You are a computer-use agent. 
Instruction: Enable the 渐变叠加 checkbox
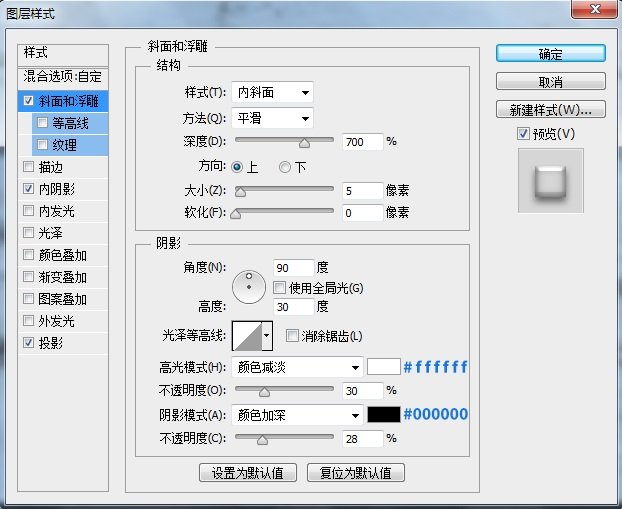click(29, 277)
